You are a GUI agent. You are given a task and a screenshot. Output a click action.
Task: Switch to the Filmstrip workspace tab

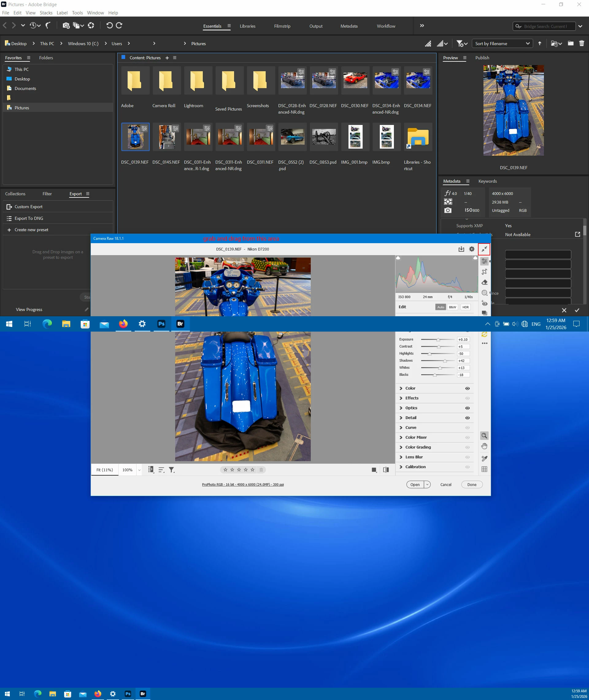tap(282, 26)
